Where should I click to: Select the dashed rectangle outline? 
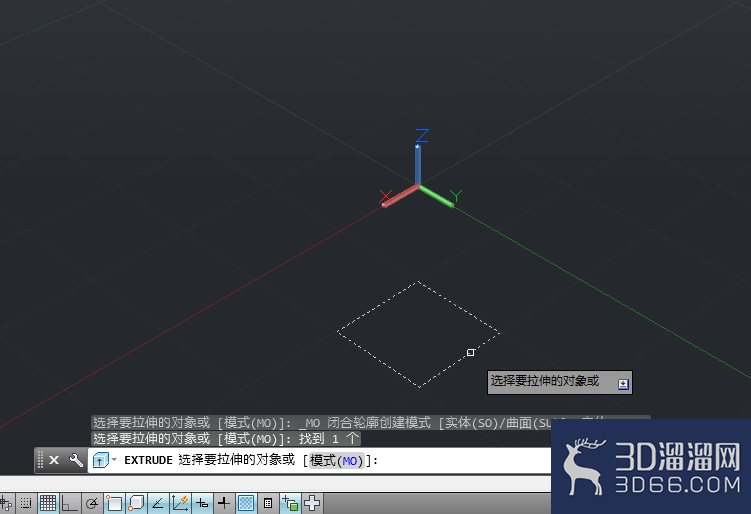pyautogui.click(x=458, y=360)
